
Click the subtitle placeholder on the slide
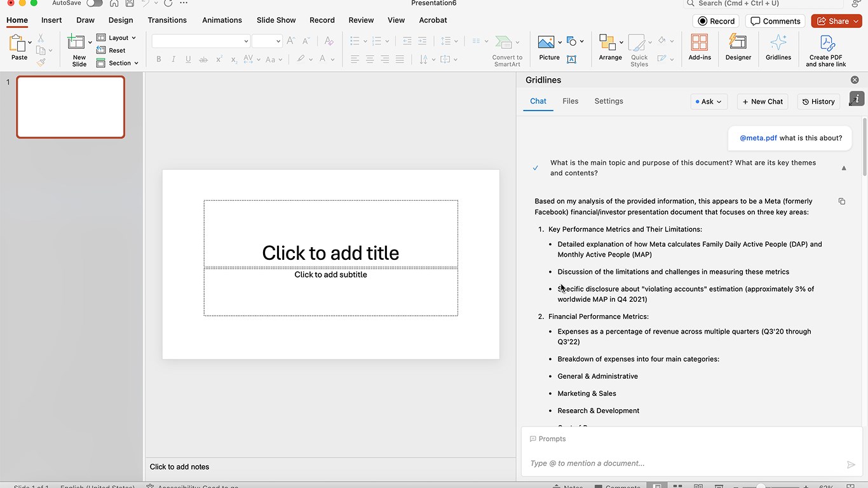tap(330, 292)
